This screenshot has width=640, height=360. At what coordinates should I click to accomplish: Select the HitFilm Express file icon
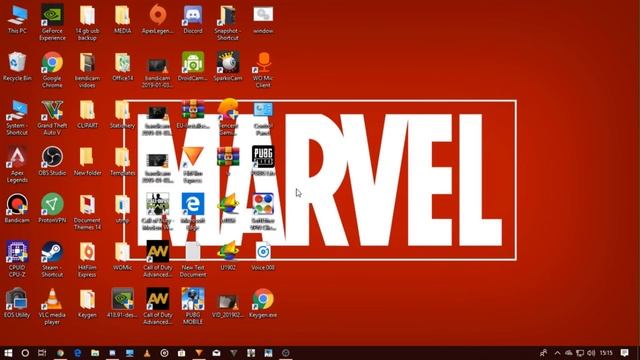coord(87,259)
